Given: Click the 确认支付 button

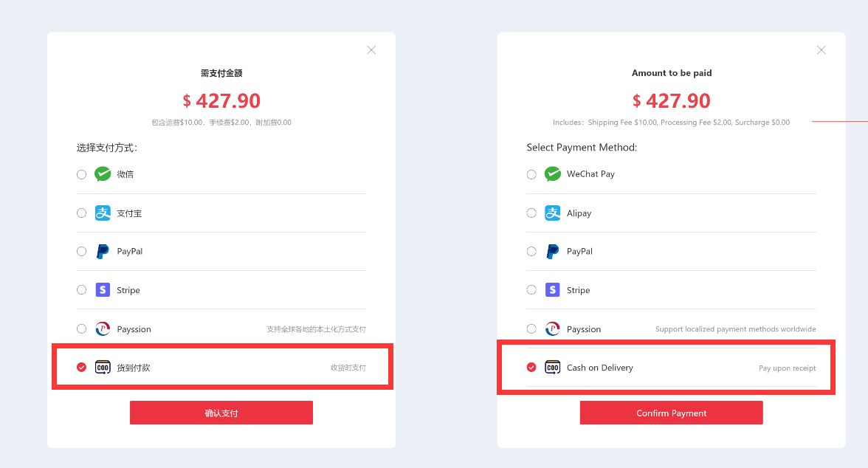Looking at the screenshot, I should click(x=221, y=413).
